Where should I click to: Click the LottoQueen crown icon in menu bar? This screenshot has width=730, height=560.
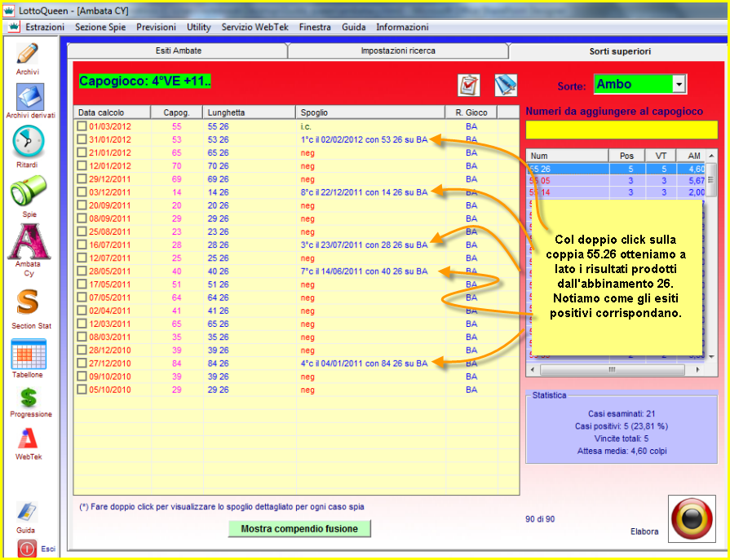(x=14, y=27)
